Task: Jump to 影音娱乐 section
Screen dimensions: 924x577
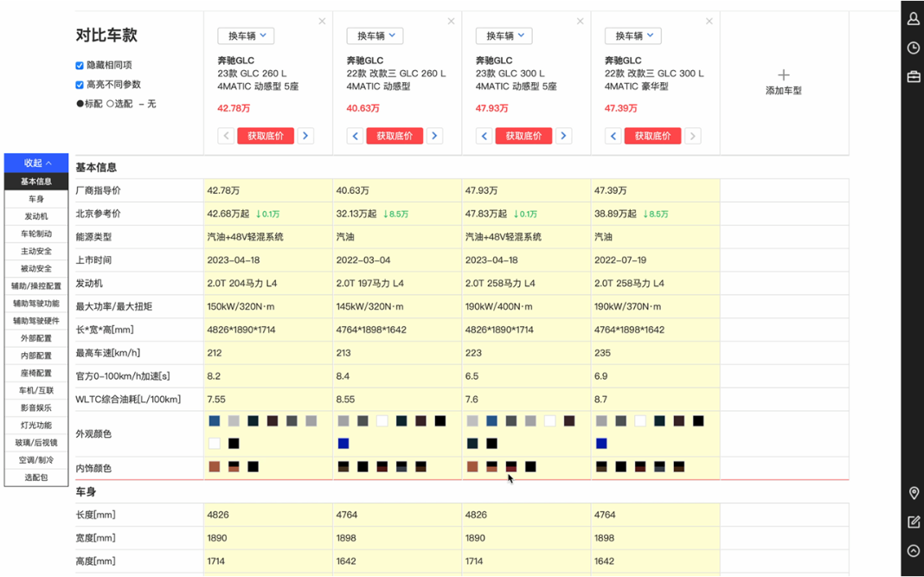Action: pos(36,407)
